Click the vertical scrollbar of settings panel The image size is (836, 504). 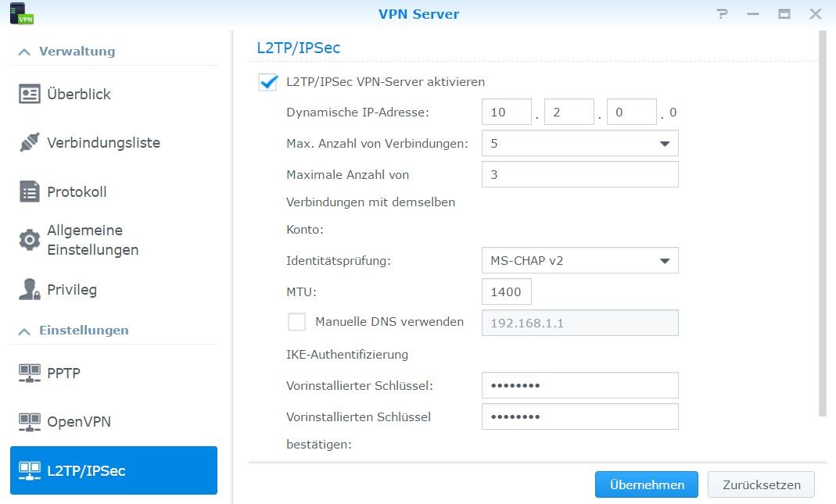tap(821, 223)
